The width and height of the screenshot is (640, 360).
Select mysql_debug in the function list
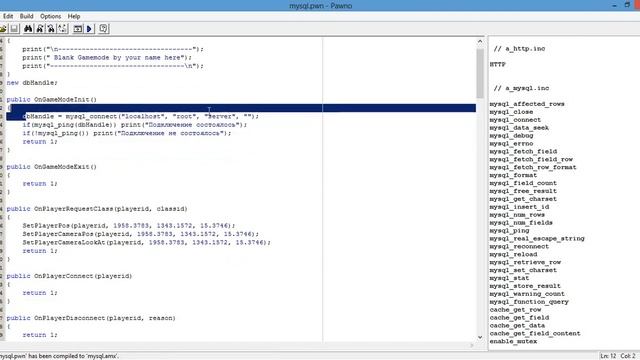[511, 136]
